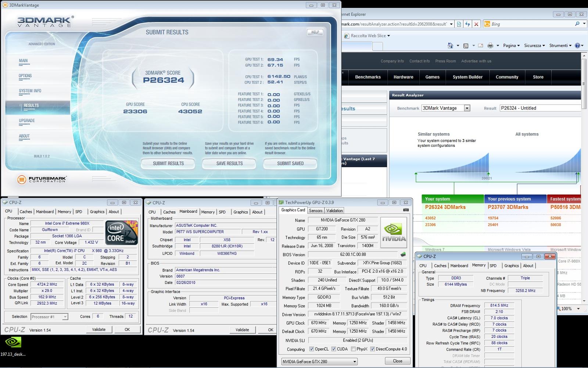Click the RSS feeds icon in IE
Image resolution: width=588 pixels, height=368 pixels.
click(x=466, y=46)
